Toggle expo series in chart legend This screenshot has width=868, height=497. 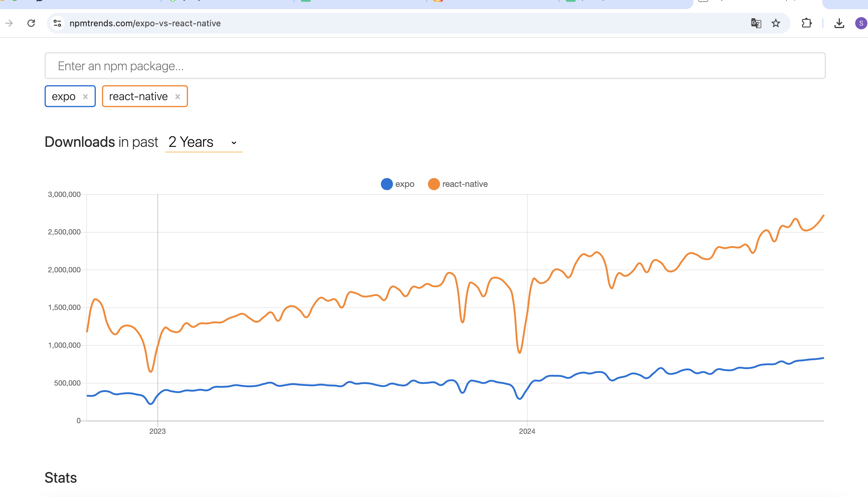coord(404,184)
